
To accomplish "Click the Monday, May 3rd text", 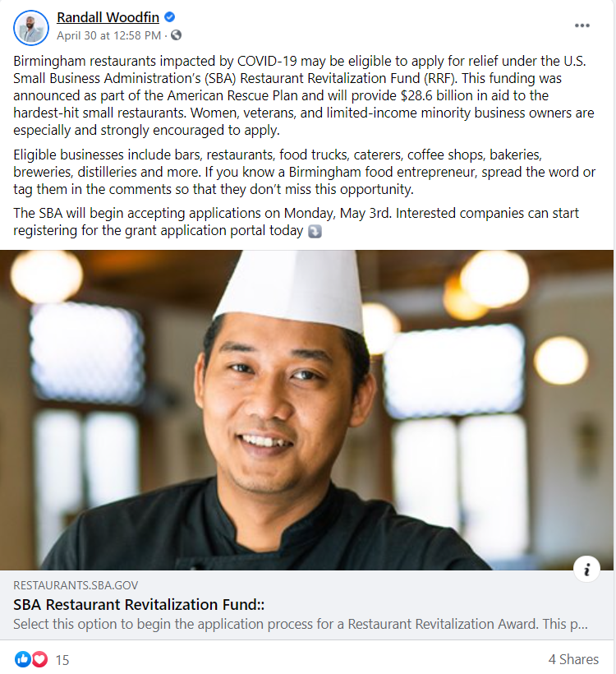I will (x=338, y=213).
